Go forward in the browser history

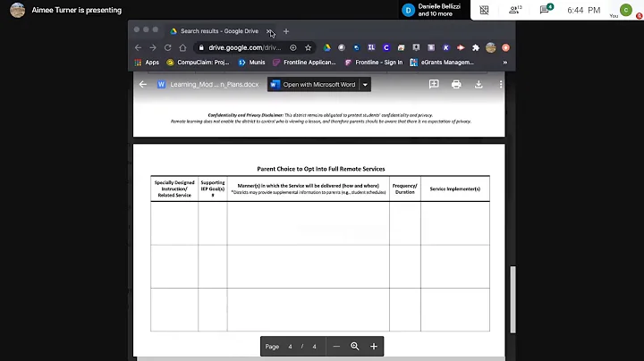pos(153,47)
